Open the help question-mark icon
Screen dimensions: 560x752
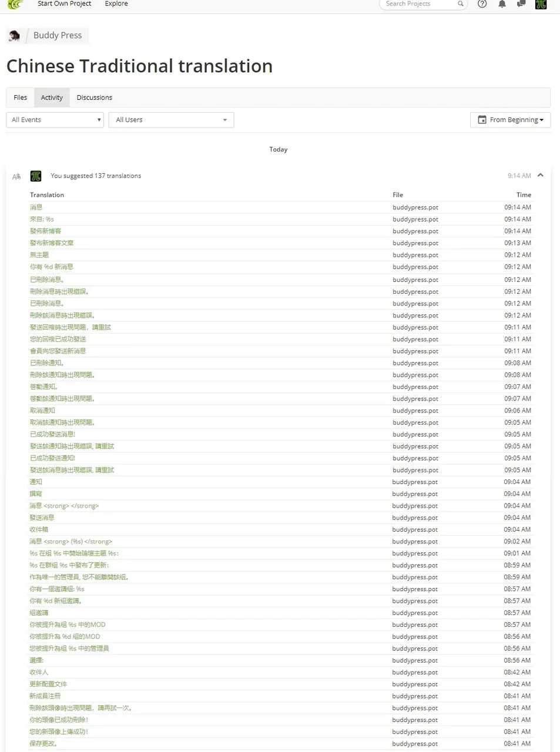(482, 4)
